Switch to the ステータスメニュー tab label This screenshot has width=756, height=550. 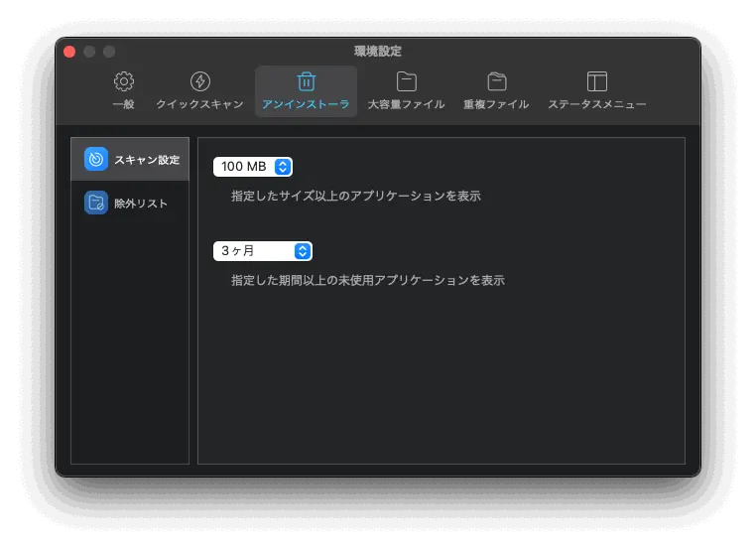tap(597, 104)
